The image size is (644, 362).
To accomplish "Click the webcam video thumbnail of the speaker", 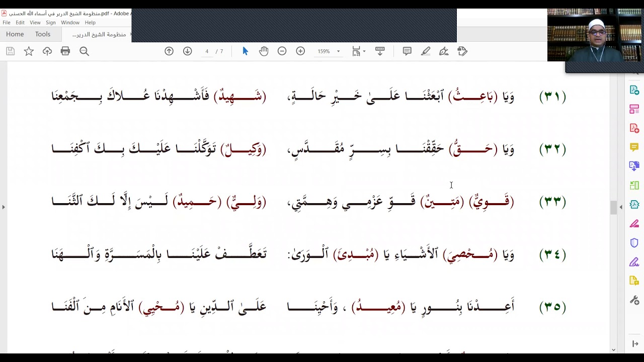I will pyautogui.click(x=595, y=35).
